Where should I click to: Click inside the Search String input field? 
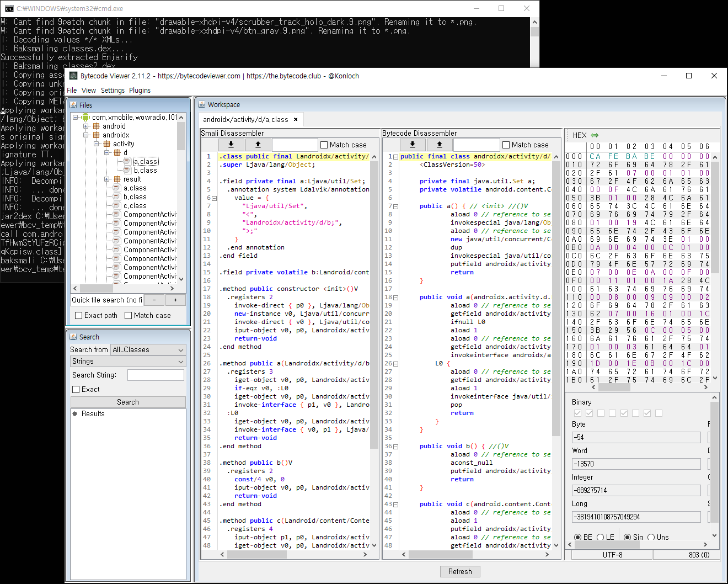coord(156,374)
